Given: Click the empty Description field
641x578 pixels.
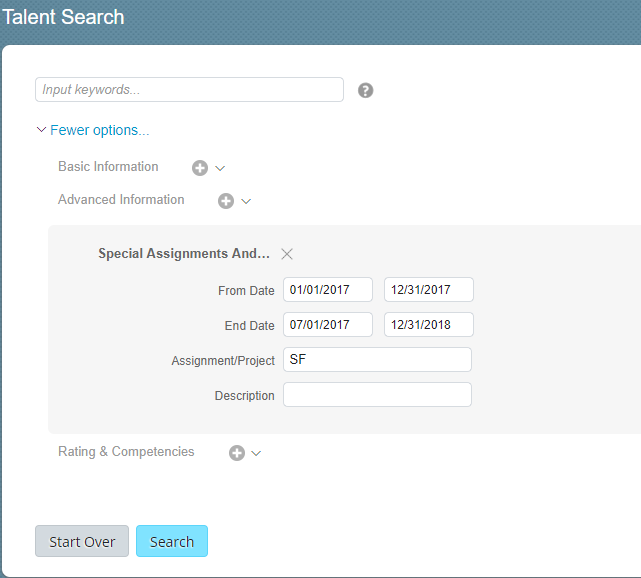Looking at the screenshot, I should click(x=377, y=394).
